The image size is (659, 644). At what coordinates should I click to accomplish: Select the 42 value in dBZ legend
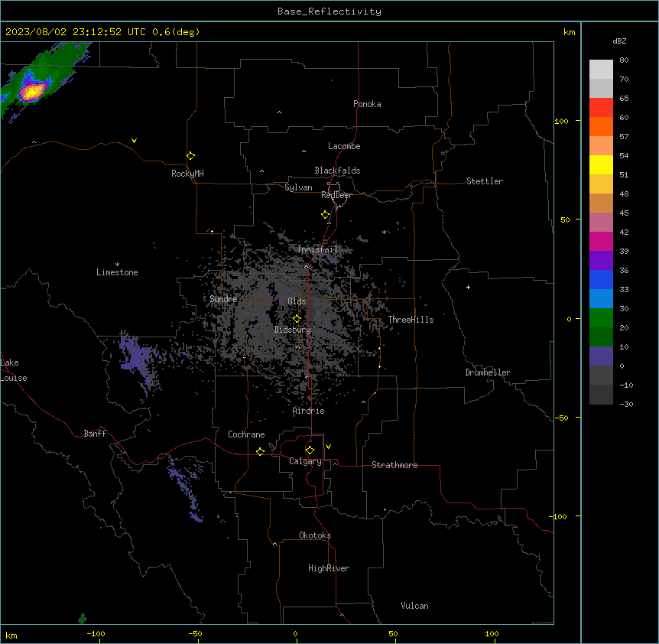[624, 232]
